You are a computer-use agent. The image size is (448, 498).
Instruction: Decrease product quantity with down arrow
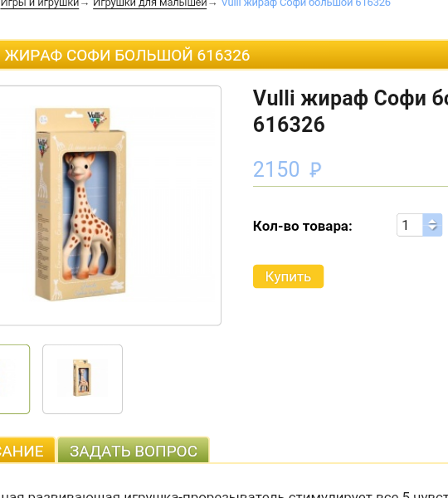coord(432,229)
